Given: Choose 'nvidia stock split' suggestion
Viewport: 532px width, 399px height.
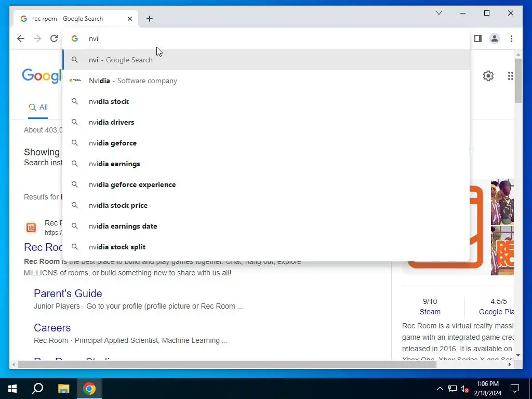Looking at the screenshot, I should point(267,247).
